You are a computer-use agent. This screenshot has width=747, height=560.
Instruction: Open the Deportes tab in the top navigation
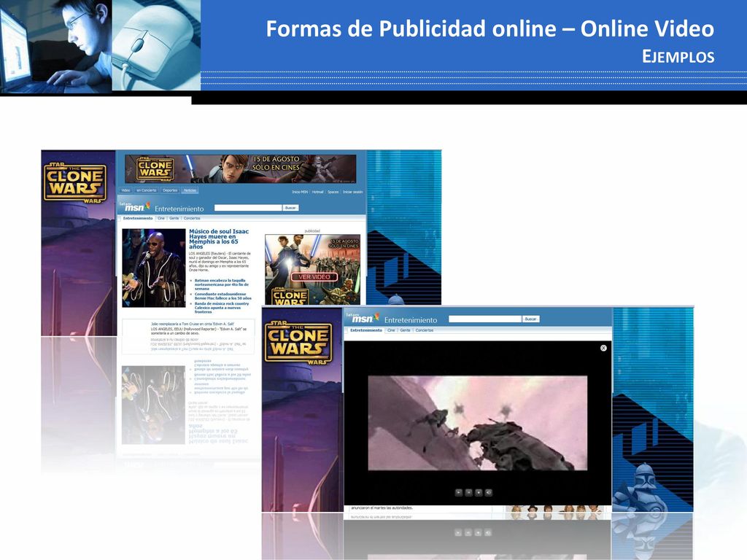coord(170,190)
